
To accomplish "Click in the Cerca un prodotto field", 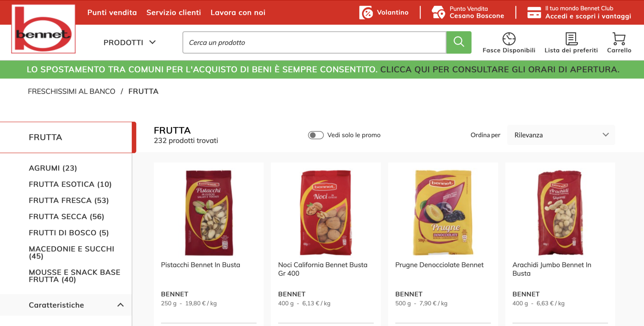I will (314, 43).
